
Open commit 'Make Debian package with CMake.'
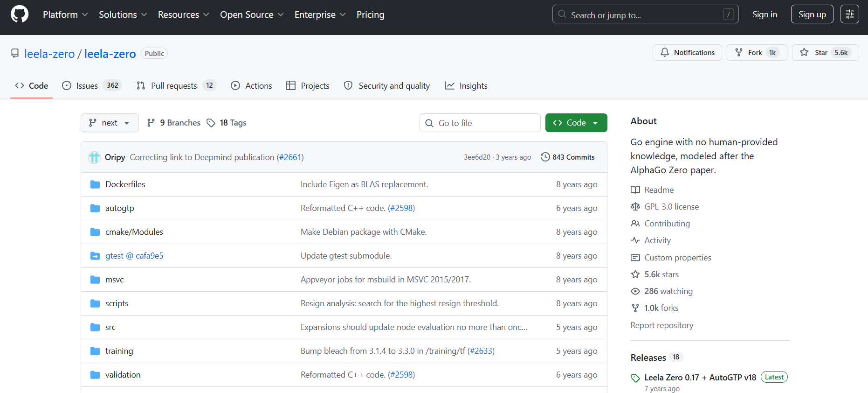pyautogui.click(x=364, y=232)
